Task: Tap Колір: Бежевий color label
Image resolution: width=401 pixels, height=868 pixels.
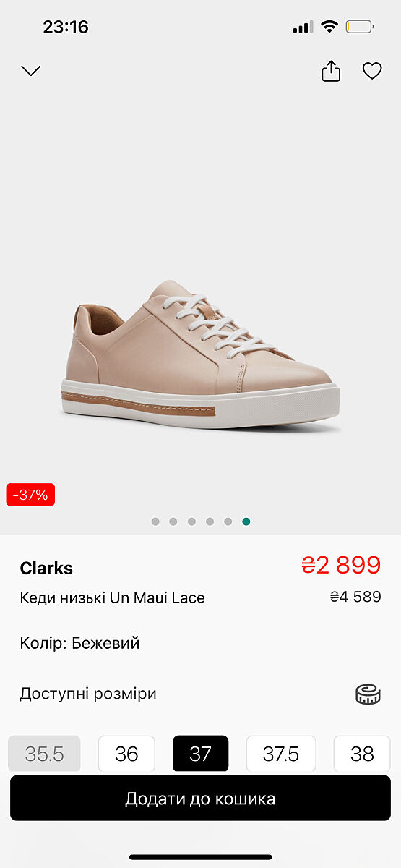Action: click(79, 643)
